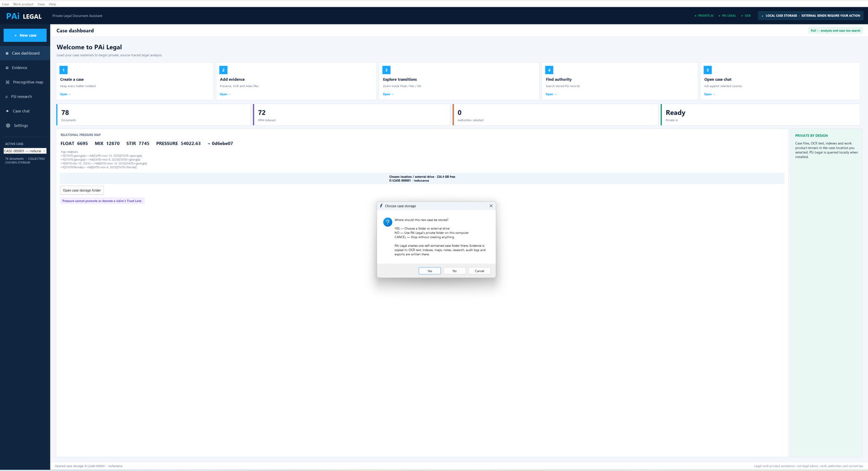Click the Local case storage status badge
Viewport: 868px width, 471px height.
click(x=810, y=16)
